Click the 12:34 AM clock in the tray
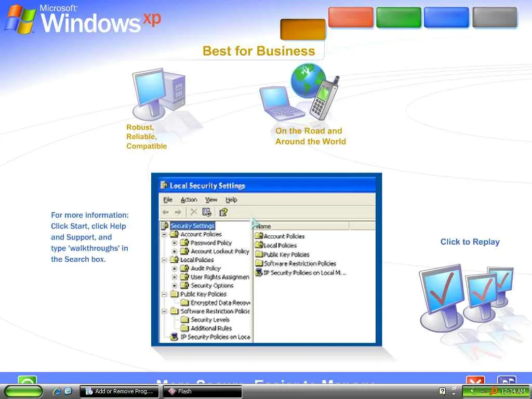 513,391
